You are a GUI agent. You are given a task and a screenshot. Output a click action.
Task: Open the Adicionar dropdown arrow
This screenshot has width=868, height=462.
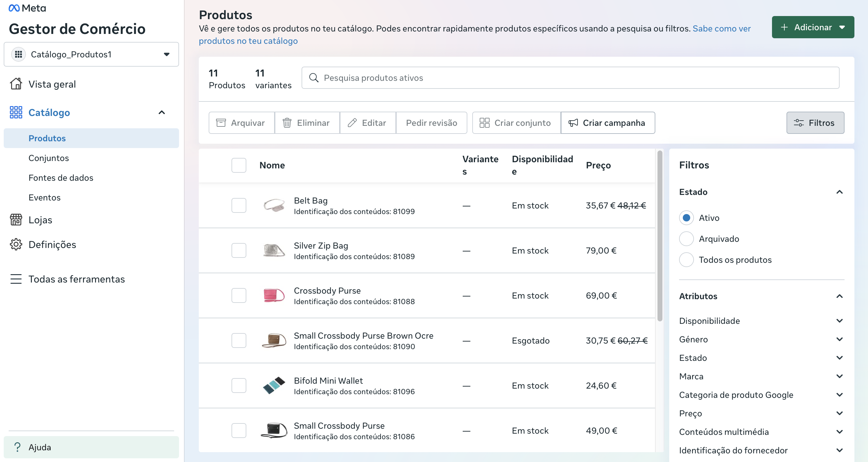[x=842, y=27]
